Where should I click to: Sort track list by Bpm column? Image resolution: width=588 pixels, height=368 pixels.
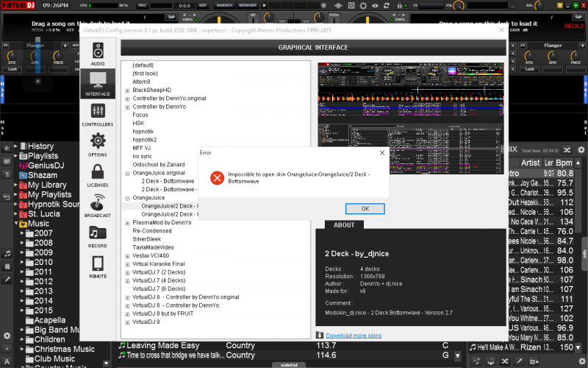(564, 163)
